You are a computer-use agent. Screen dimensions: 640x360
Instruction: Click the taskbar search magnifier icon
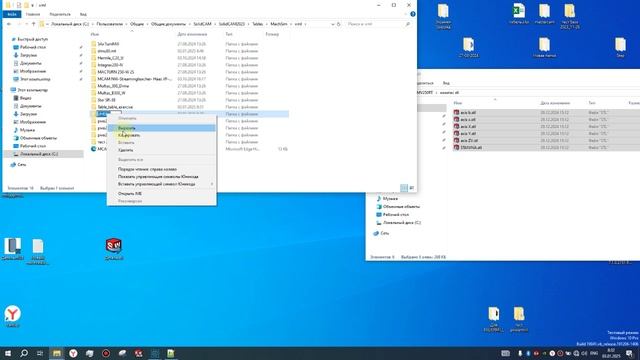tap(24, 353)
